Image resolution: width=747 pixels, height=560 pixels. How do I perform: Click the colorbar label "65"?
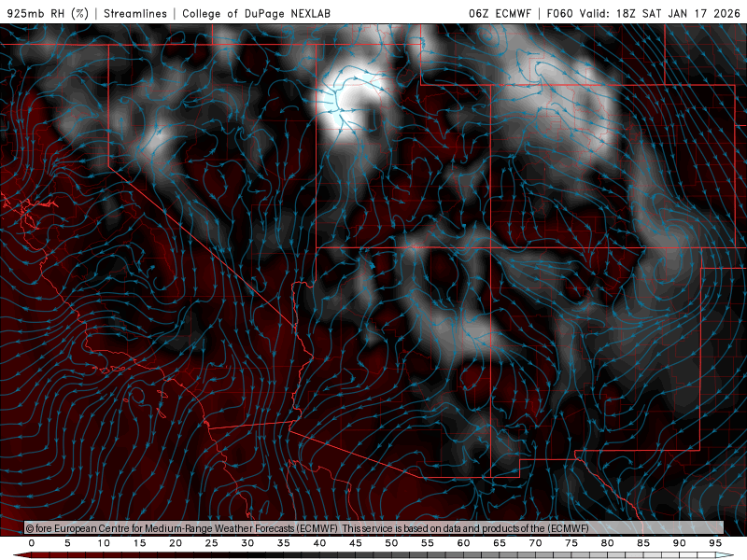(x=500, y=543)
